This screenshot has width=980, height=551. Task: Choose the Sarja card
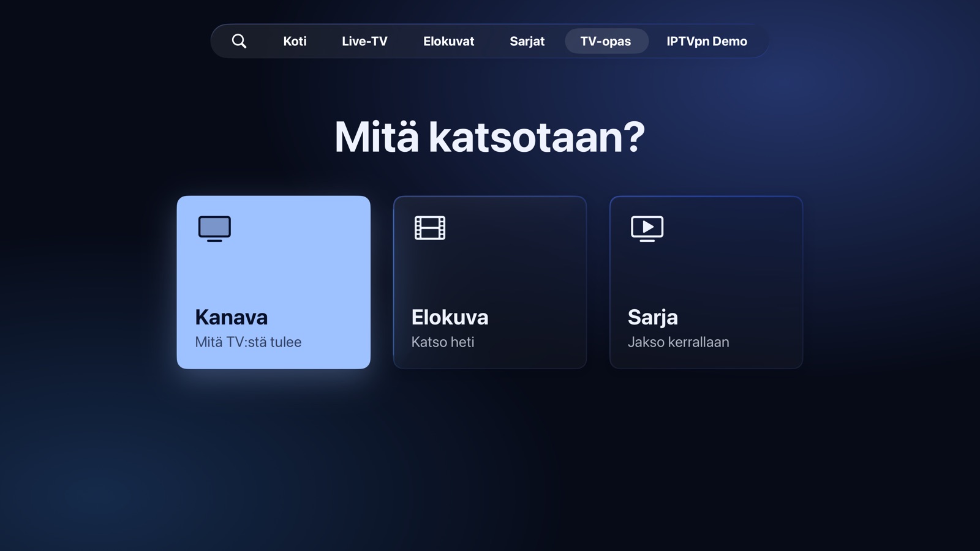[x=706, y=282]
